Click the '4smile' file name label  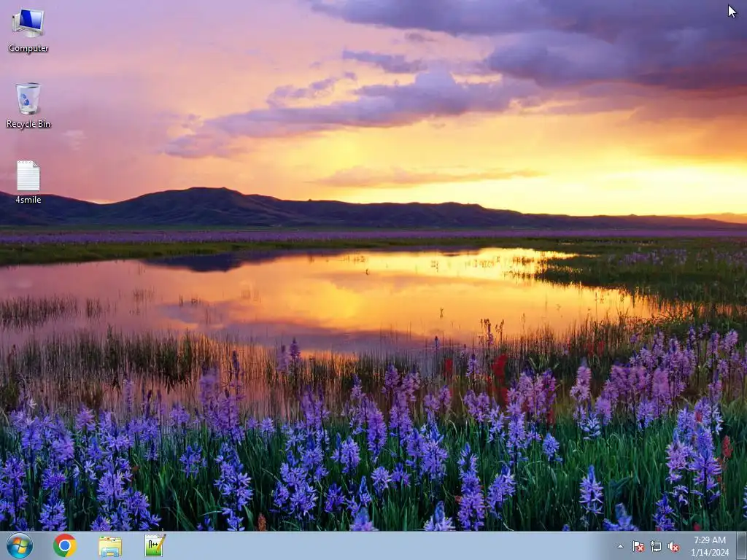28,200
